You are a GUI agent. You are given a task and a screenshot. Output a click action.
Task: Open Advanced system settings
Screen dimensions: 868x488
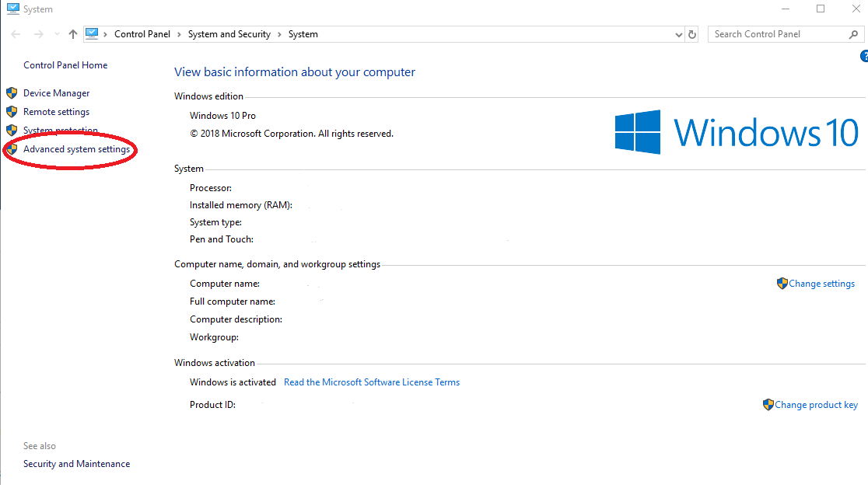click(76, 149)
